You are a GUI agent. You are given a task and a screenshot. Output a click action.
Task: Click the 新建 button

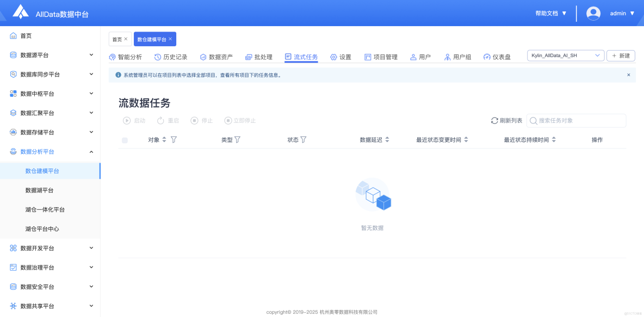pos(621,55)
